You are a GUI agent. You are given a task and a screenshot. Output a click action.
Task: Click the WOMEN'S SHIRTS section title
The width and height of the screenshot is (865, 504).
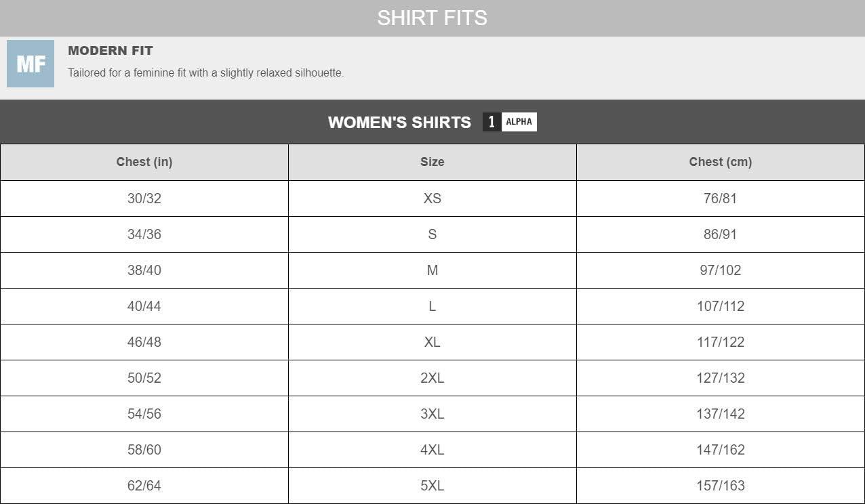click(x=399, y=123)
